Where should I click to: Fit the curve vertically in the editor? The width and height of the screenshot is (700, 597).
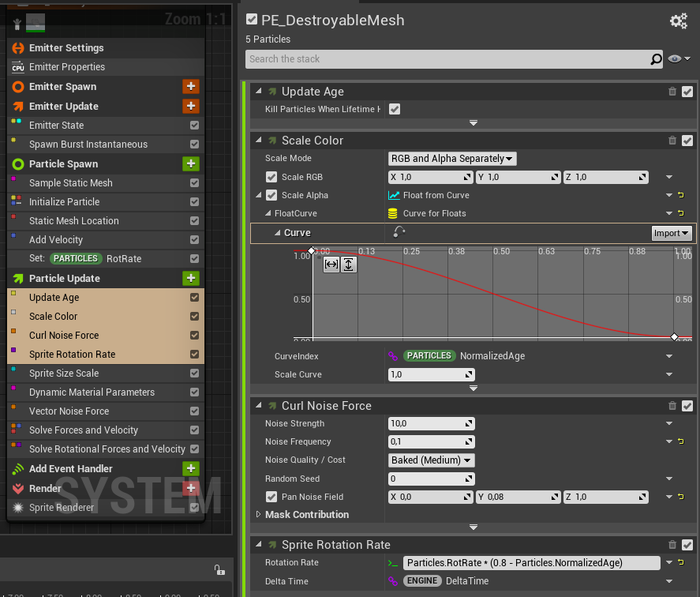pyautogui.click(x=349, y=265)
